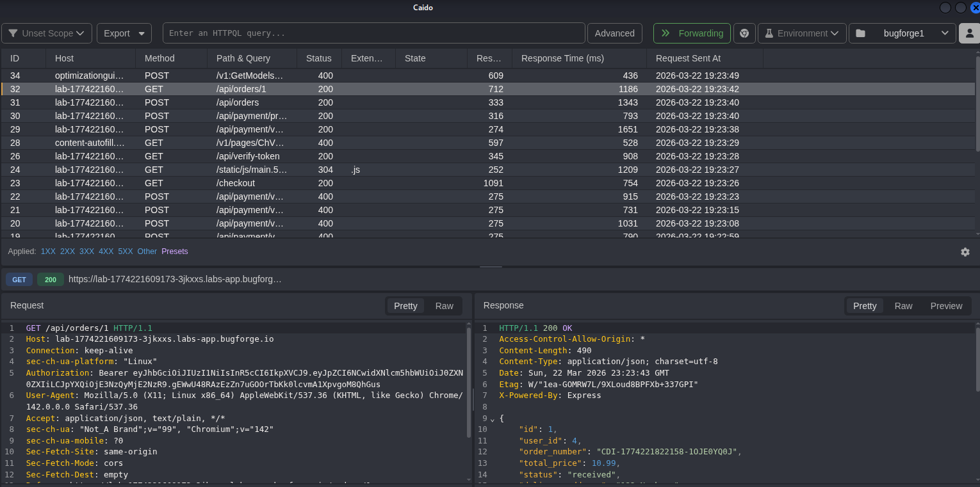The height and width of the screenshot is (487, 980).
Task: Open the Presets filter link
Action: click(174, 251)
